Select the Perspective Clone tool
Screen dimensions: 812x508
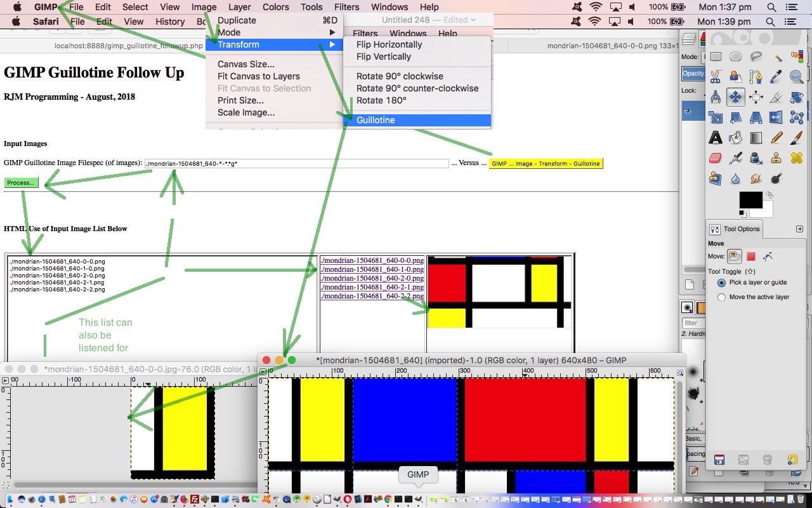click(716, 178)
